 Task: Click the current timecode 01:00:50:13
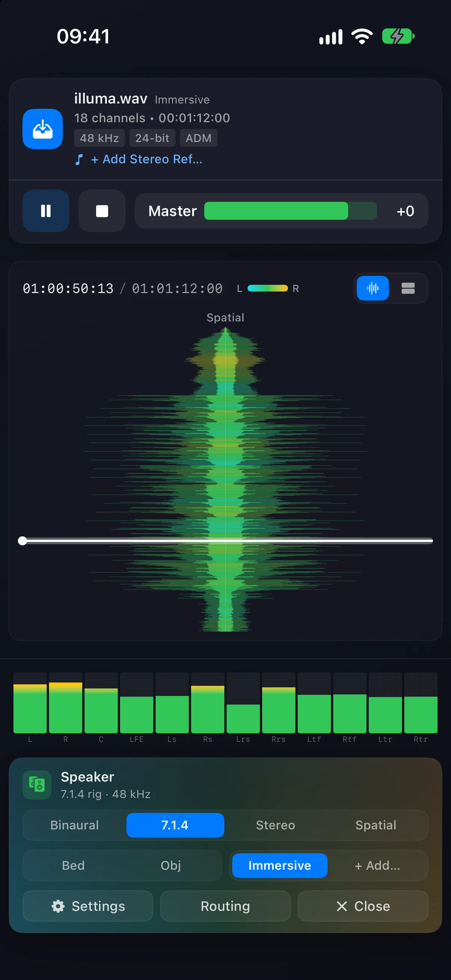68,289
